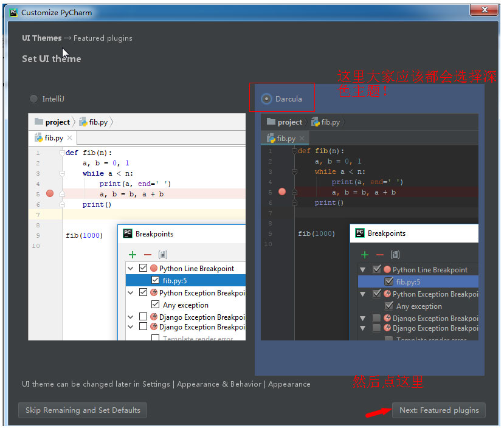Viewport: 504px width, 431px height.
Task: Click Skip Remaining and Set Defaults
Action: [82, 410]
